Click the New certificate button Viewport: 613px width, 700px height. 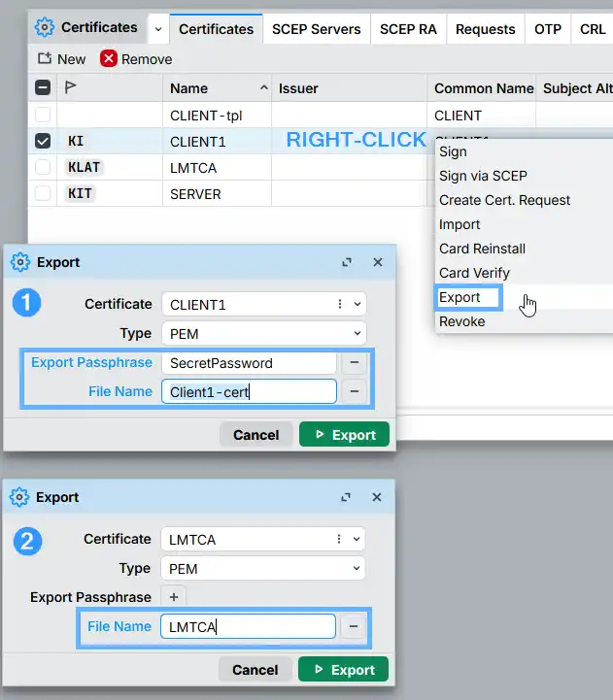click(x=61, y=59)
